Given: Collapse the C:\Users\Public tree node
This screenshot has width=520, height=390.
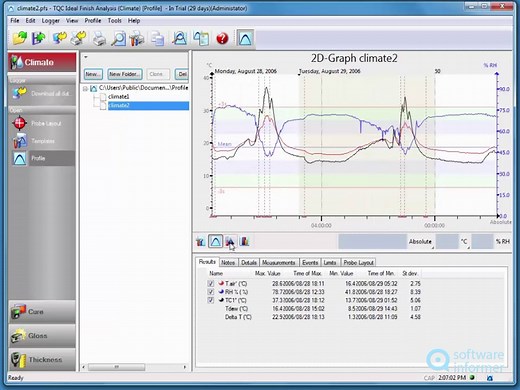Looking at the screenshot, I should tap(85, 88).
